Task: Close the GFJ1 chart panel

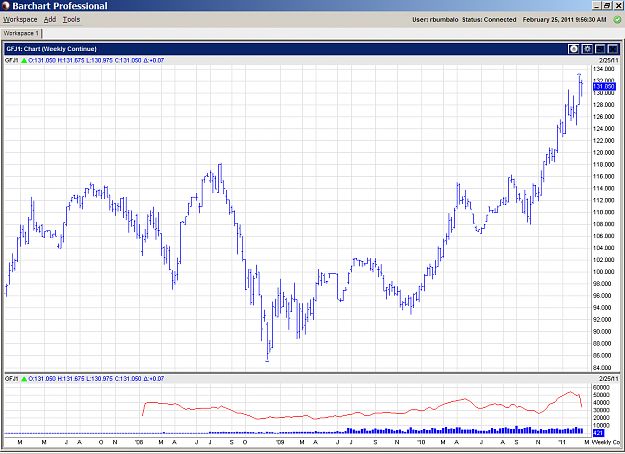Action: pos(613,49)
